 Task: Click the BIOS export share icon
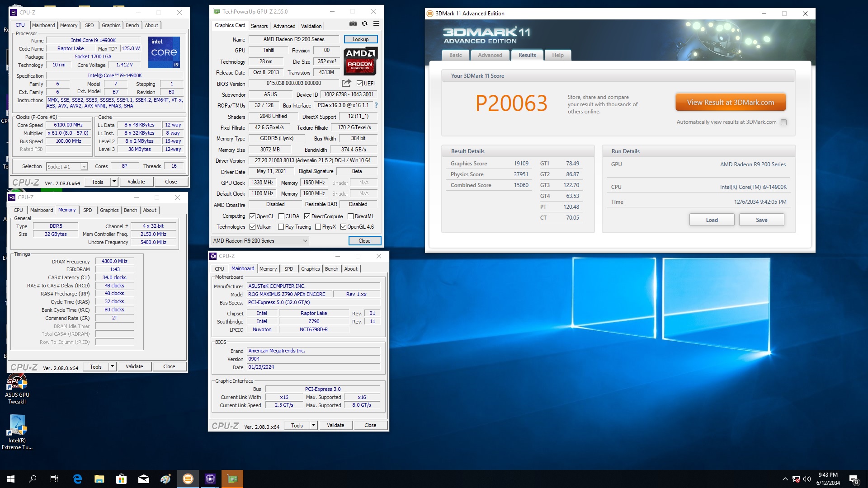coord(346,83)
